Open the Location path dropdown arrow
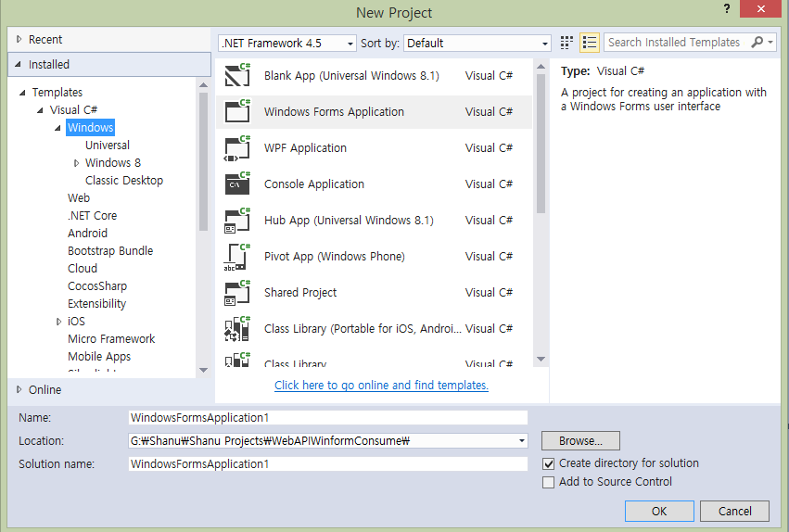 pos(522,441)
